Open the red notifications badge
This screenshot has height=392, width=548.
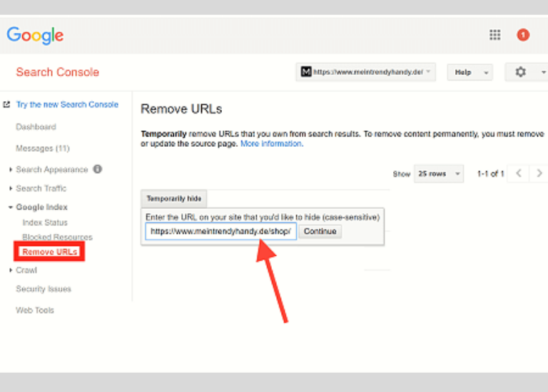tap(523, 35)
